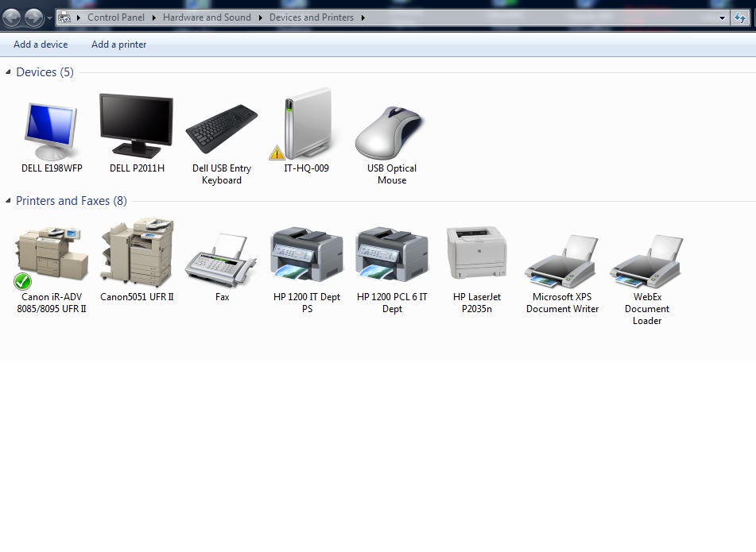Select the HP 1200 PCL 6 IT Dept printer icon
This screenshot has height=552, width=756.
pos(392,254)
